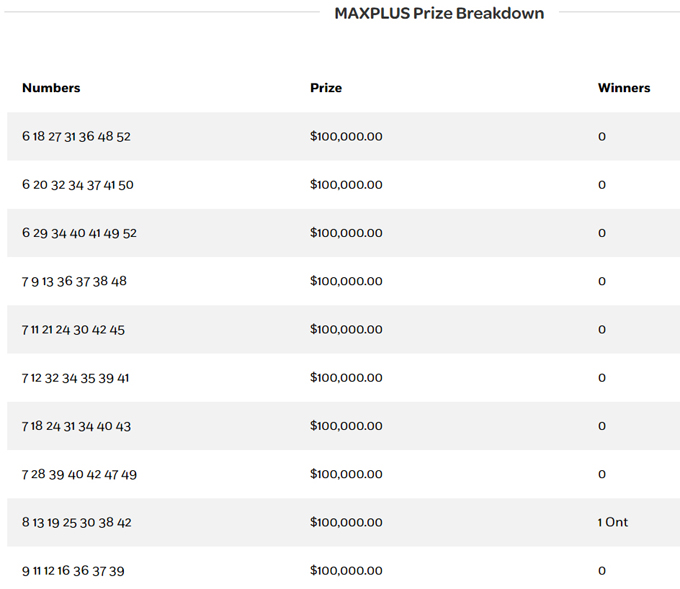Click winners count for 7 28 39 row

pos(602,474)
